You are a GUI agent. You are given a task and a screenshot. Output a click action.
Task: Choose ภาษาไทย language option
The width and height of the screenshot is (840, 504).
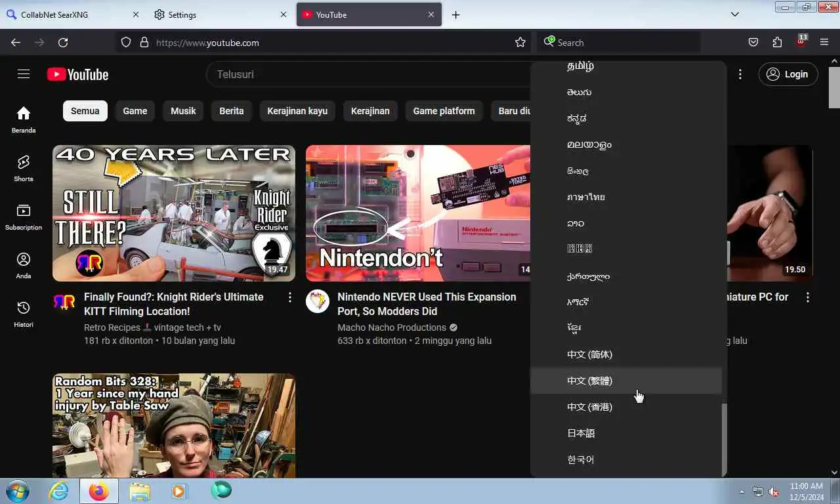click(626, 197)
